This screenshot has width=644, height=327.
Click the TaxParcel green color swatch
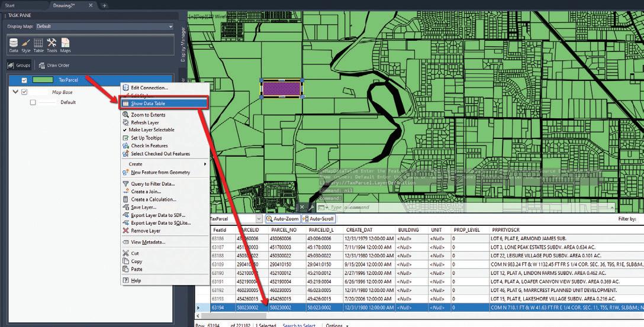point(43,80)
